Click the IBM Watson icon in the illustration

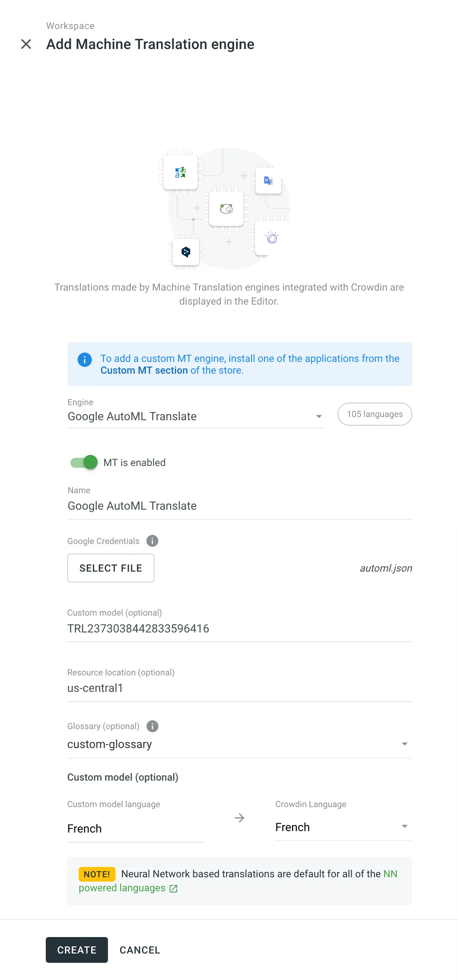point(271,237)
